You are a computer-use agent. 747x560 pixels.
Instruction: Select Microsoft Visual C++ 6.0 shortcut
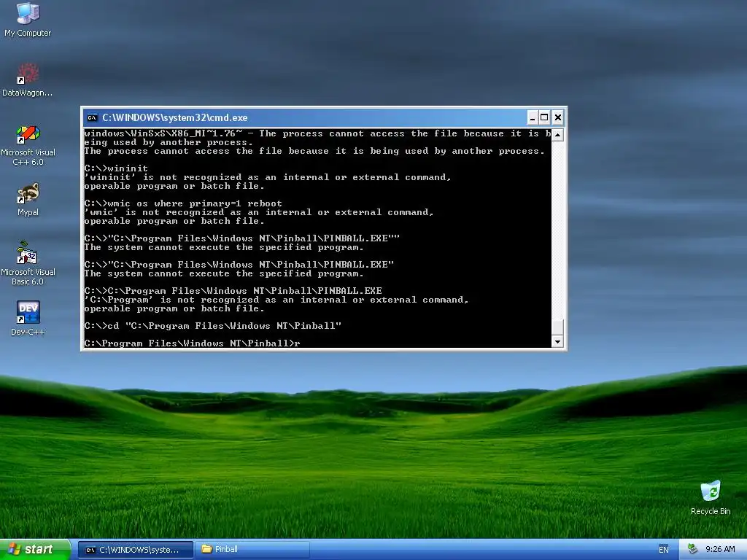tap(28, 145)
